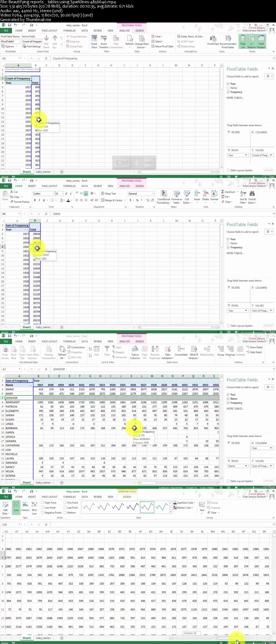Image resolution: width=276 pixels, height=644 pixels.
Task: Toggle the Field Headers button
Action: [261, 42]
